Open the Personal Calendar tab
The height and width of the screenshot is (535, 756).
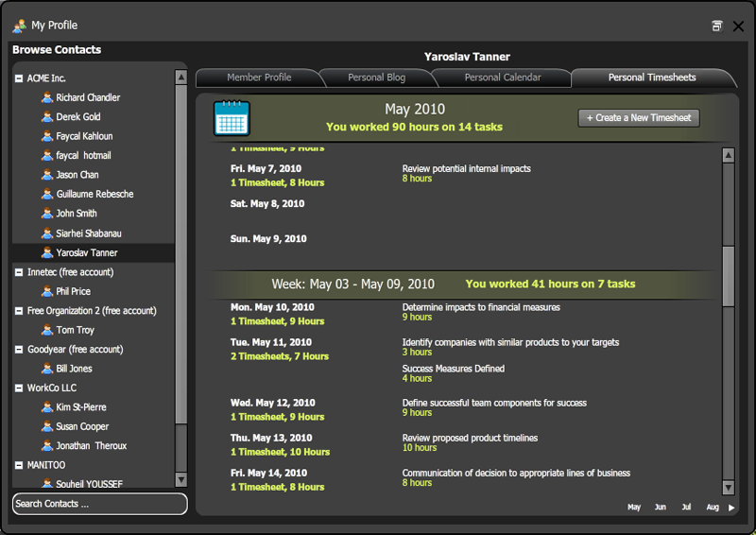502,78
